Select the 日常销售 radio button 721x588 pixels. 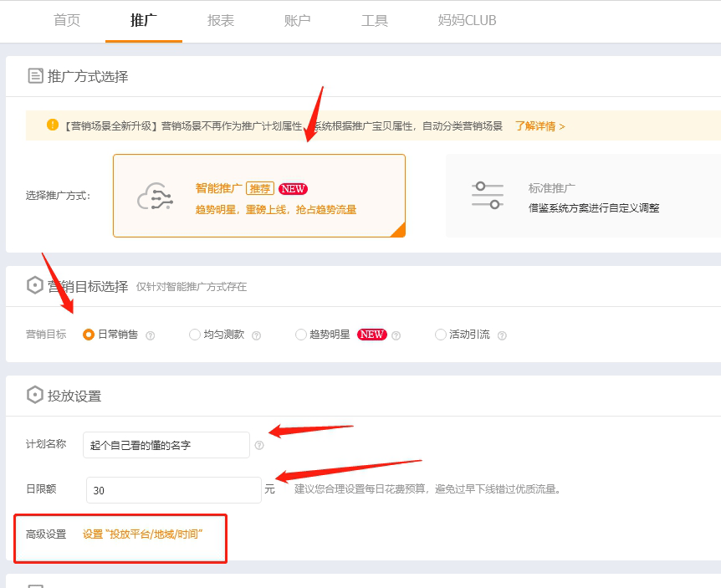coord(89,335)
